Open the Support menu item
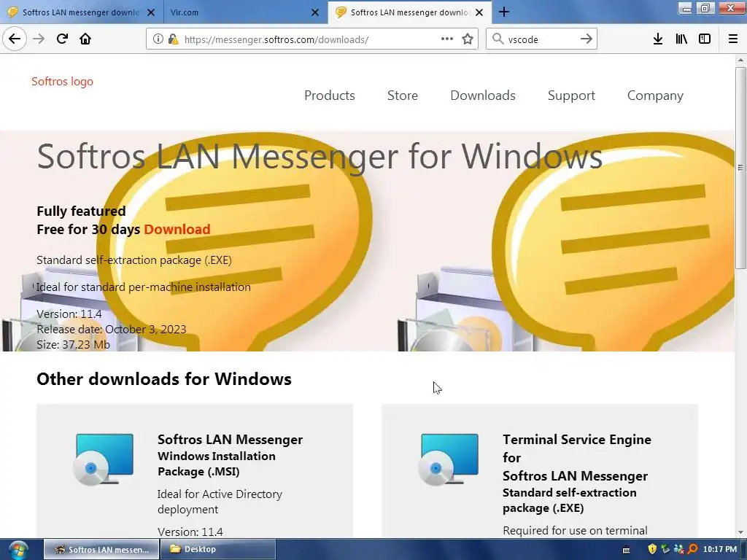 571,96
